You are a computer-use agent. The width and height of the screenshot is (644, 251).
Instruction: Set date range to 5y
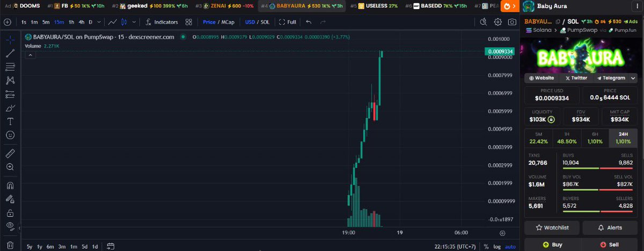pyautogui.click(x=30, y=246)
